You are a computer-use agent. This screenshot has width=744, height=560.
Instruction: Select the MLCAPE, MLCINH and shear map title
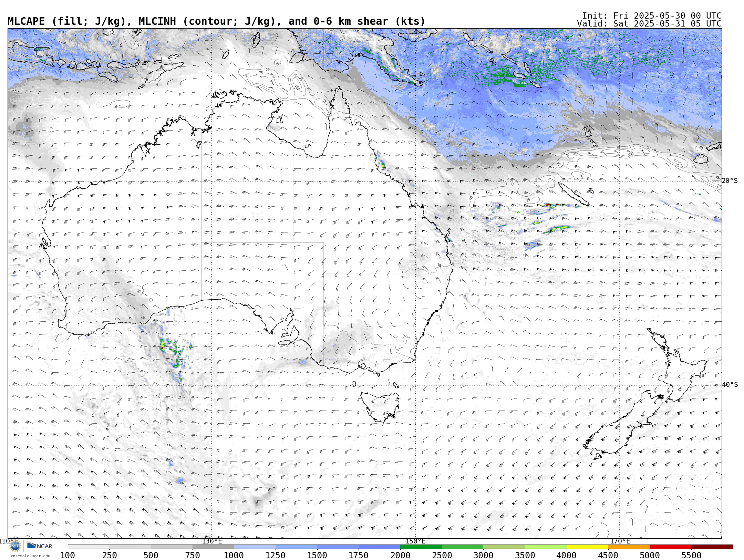point(216,21)
